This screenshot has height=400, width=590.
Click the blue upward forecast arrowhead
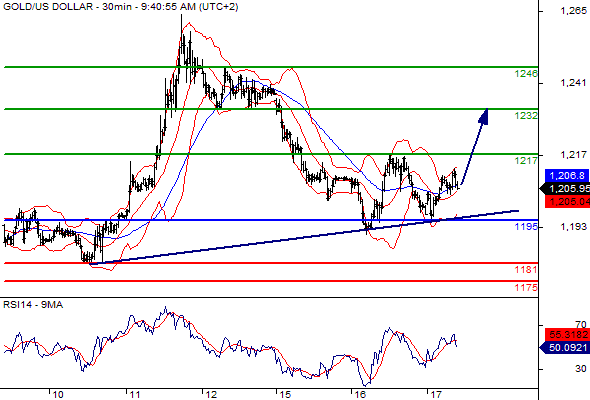point(484,116)
